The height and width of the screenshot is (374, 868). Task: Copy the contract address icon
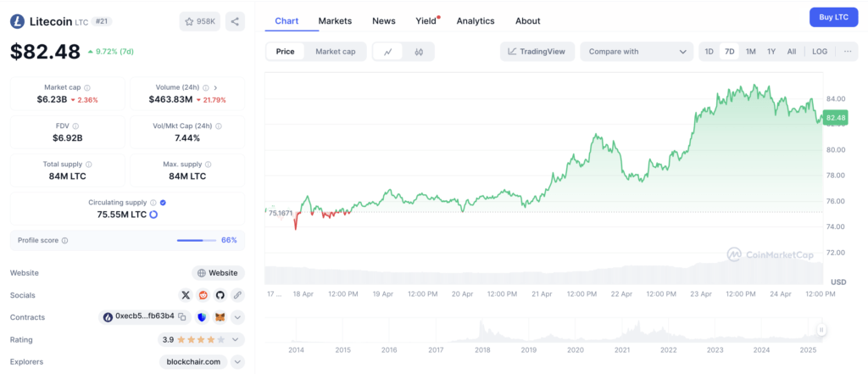181,317
